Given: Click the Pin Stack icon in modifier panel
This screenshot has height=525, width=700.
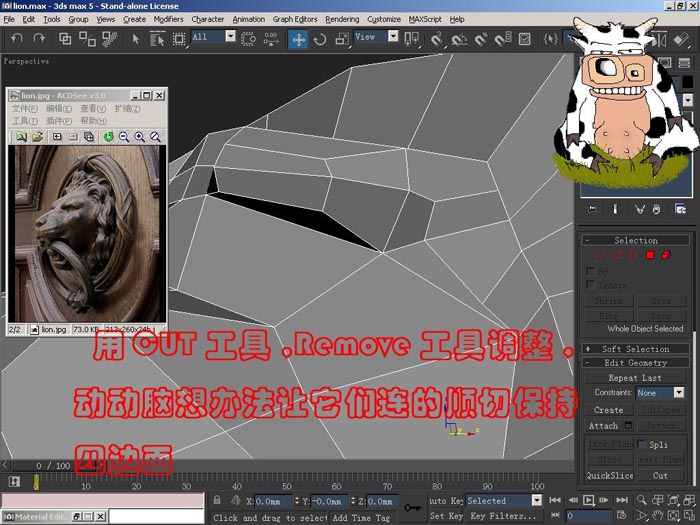Looking at the screenshot, I should [592, 209].
